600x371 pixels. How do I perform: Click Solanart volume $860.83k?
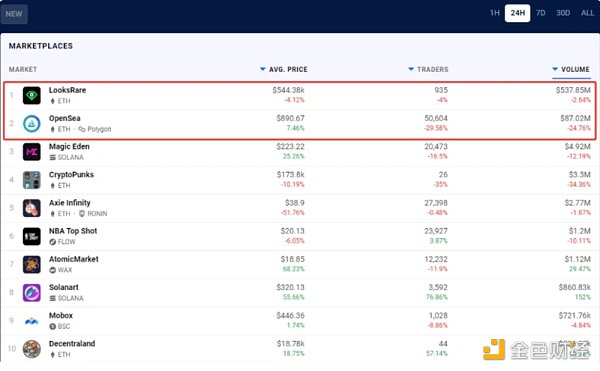(574, 287)
